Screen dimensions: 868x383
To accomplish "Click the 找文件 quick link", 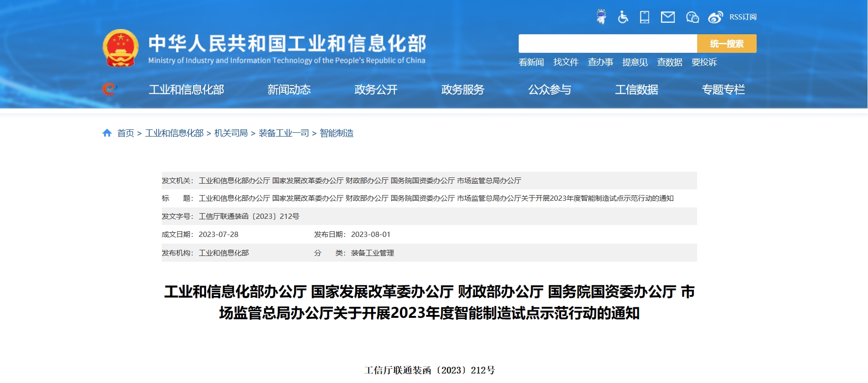I will [566, 62].
